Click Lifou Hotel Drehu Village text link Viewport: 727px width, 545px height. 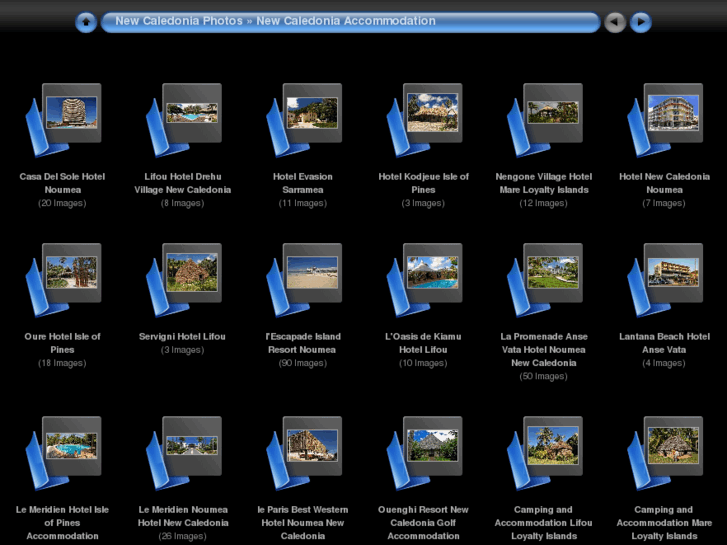[x=183, y=183]
